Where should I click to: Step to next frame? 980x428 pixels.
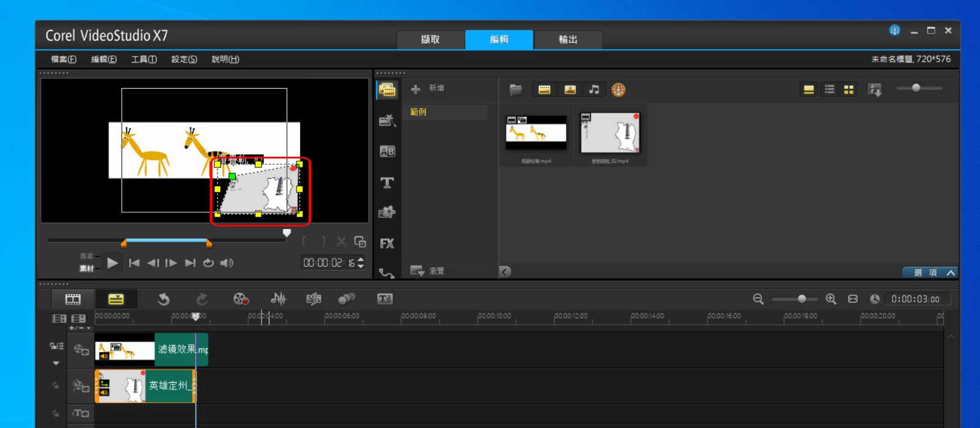(x=171, y=263)
